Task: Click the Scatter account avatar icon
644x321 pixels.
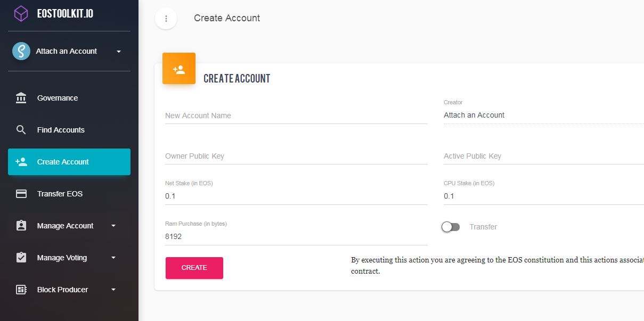Action: point(21,51)
